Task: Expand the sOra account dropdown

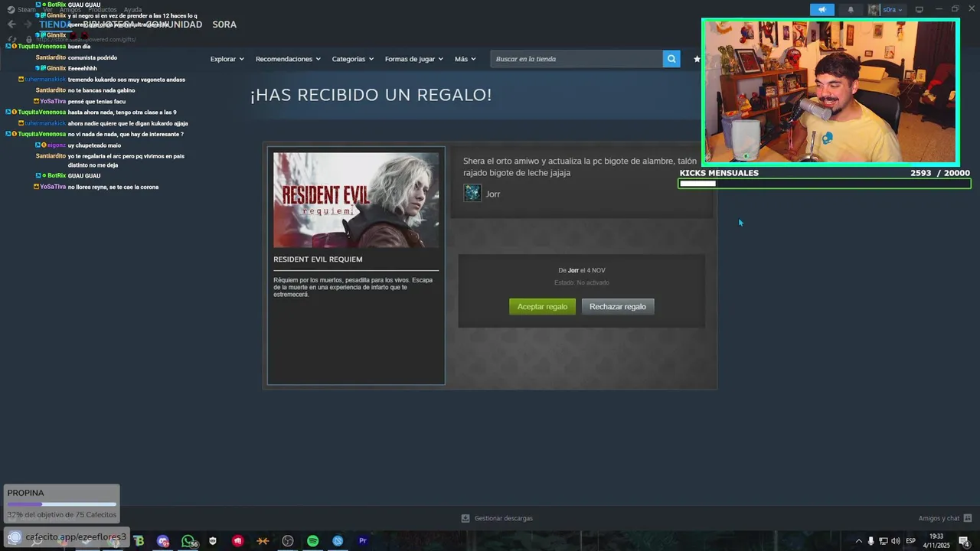Action: point(893,10)
